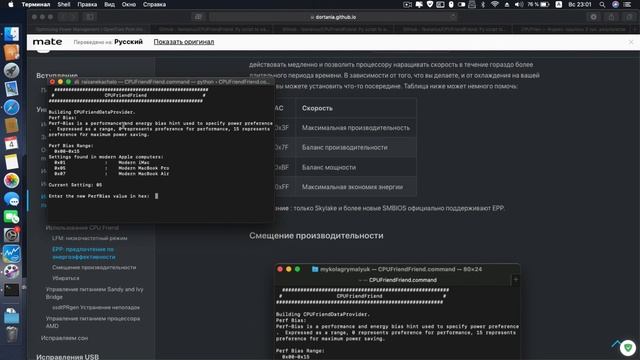Open LFM: низкочастотный режим sidebar link
The image size is (640, 360).
tap(89, 238)
